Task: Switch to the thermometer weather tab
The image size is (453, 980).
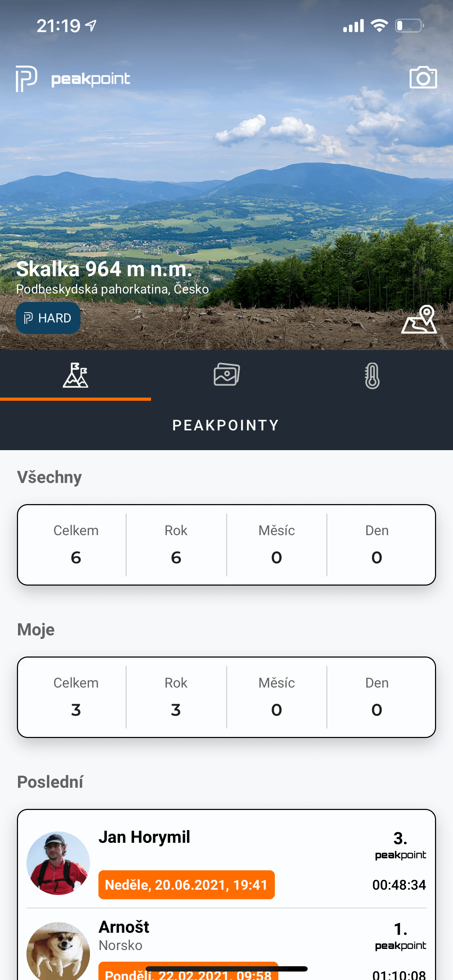Action: pos(372,376)
